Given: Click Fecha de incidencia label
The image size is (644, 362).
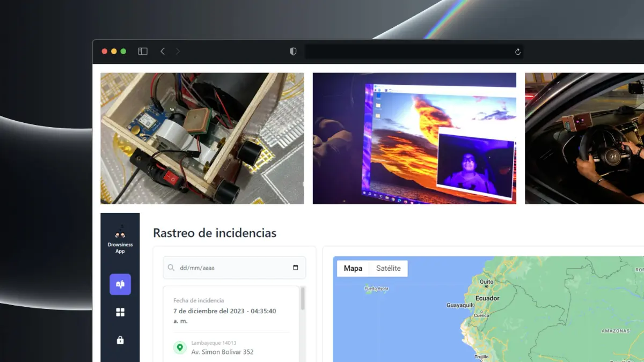Looking at the screenshot, I should [x=199, y=301].
